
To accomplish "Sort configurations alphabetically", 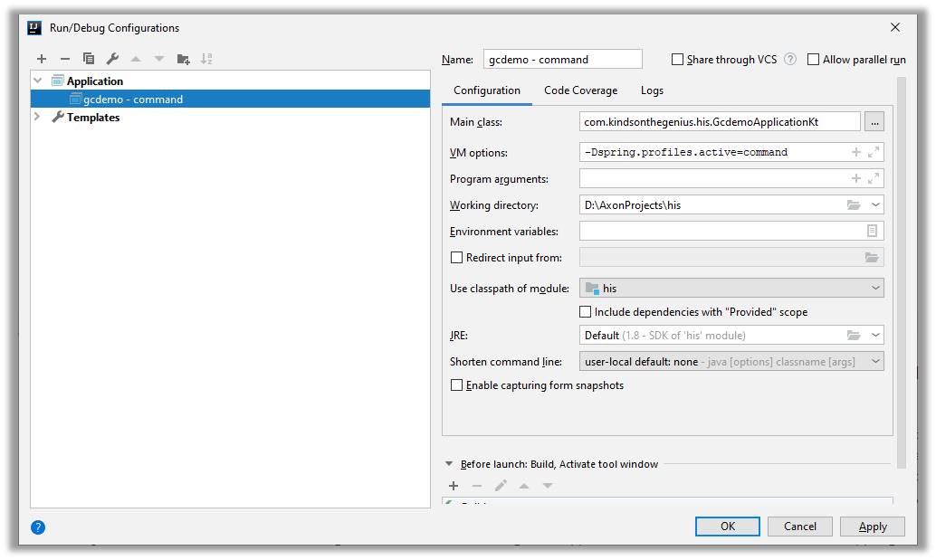I will tap(206, 59).
